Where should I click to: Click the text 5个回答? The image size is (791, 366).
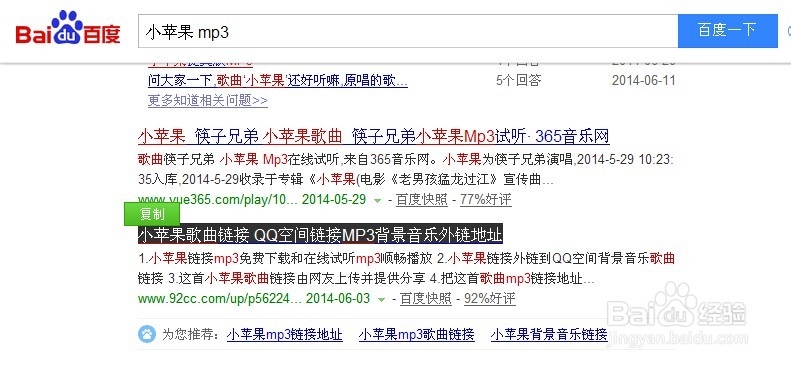coord(518,80)
